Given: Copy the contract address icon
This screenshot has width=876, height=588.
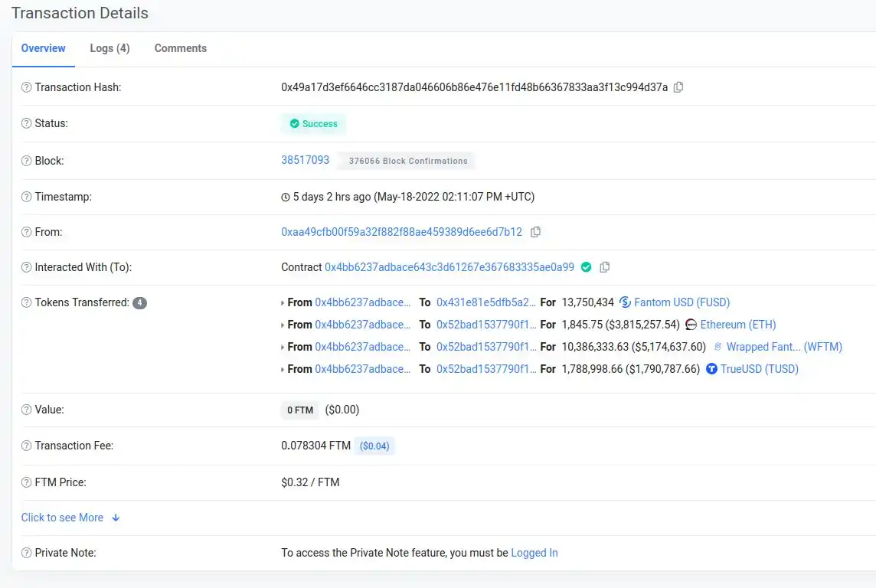Looking at the screenshot, I should 605,267.
